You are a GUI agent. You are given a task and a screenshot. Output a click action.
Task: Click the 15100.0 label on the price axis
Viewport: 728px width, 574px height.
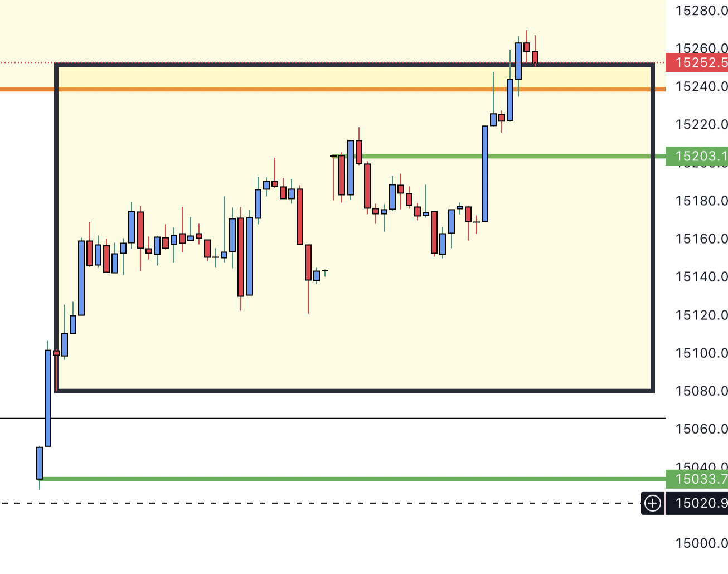701,353
